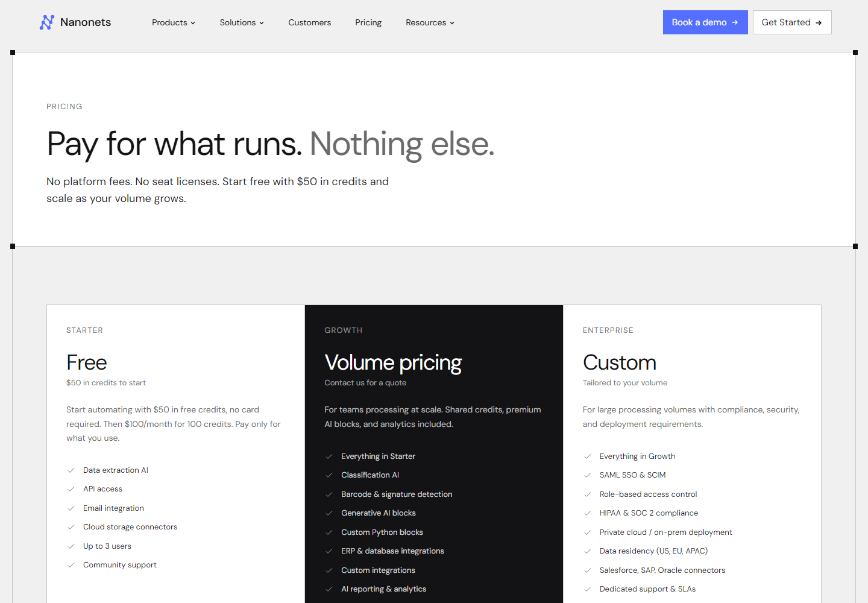Click the checkmark beside Up to 3 users
868x603 pixels.
pos(71,546)
